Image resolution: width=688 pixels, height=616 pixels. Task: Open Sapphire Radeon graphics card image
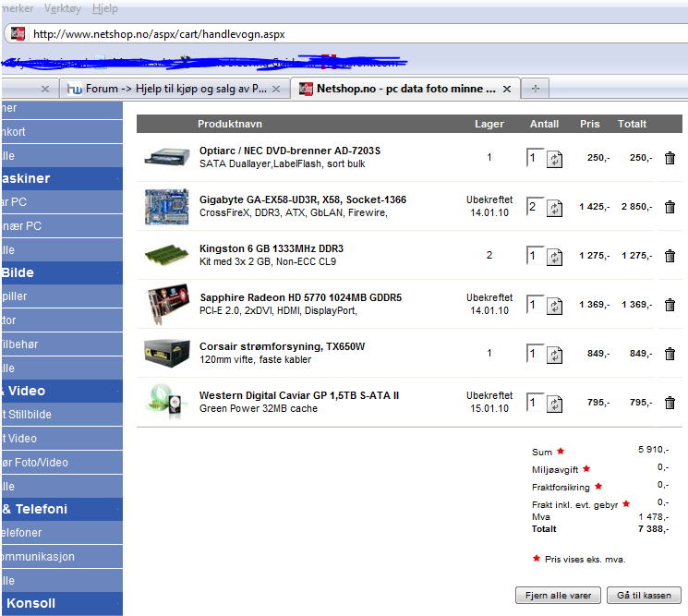[x=168, y=304]
